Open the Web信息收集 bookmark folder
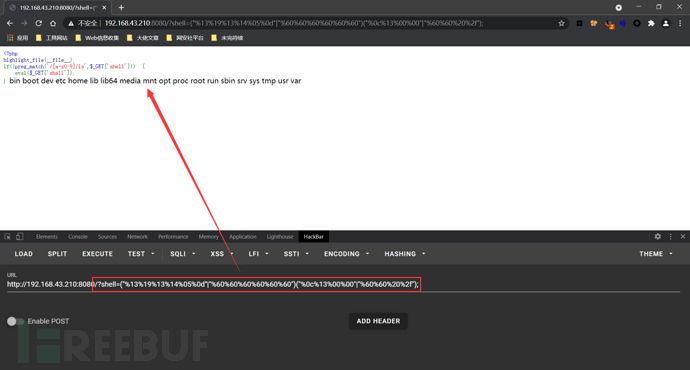Viewport: 690px width, 370px height. (x=97, y=38)
